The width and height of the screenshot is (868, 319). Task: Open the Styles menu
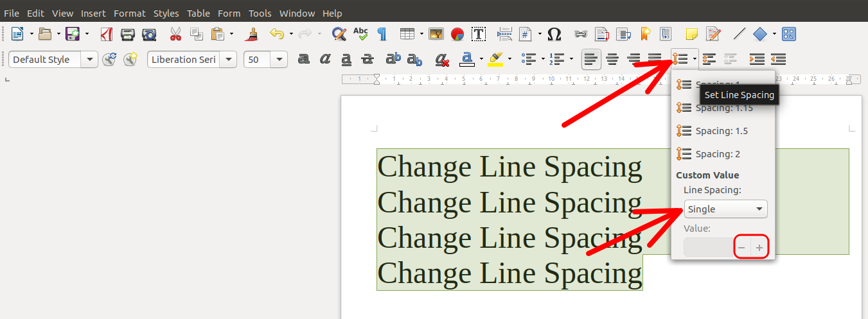(x=166, y=13)
